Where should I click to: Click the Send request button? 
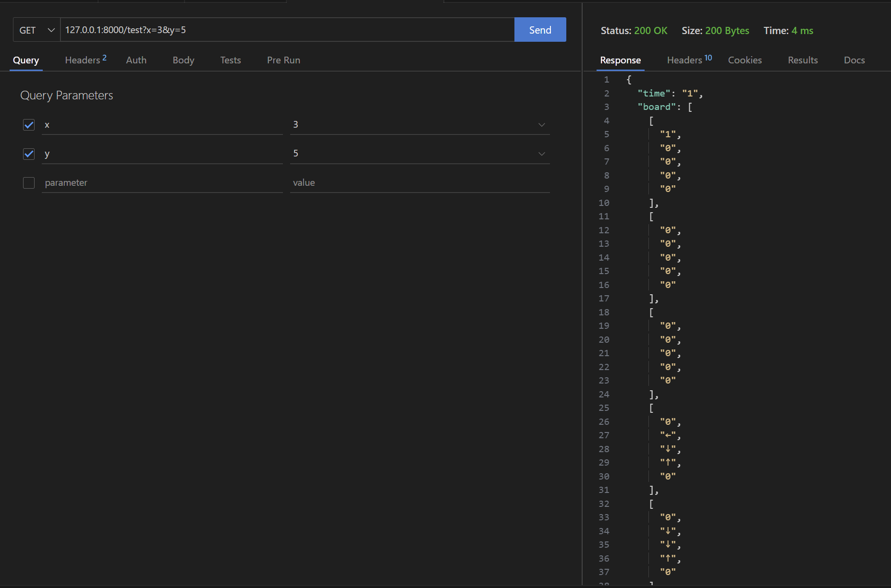(540, 30)
